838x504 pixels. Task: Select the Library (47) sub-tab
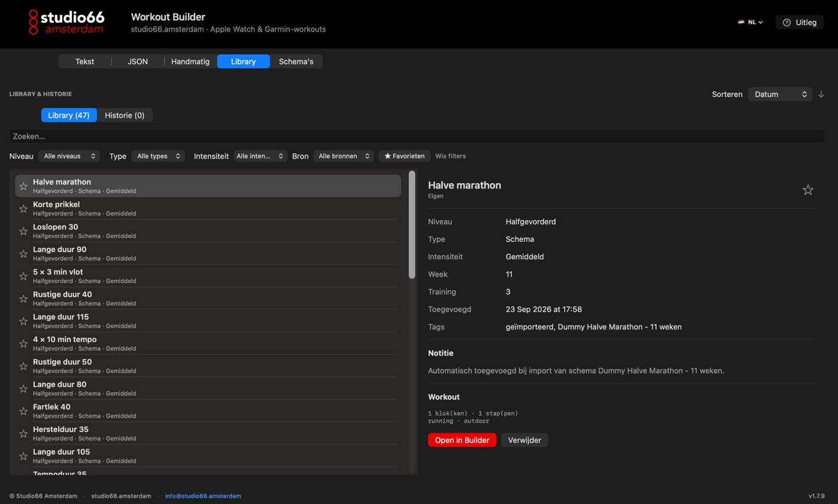(69, 115)
